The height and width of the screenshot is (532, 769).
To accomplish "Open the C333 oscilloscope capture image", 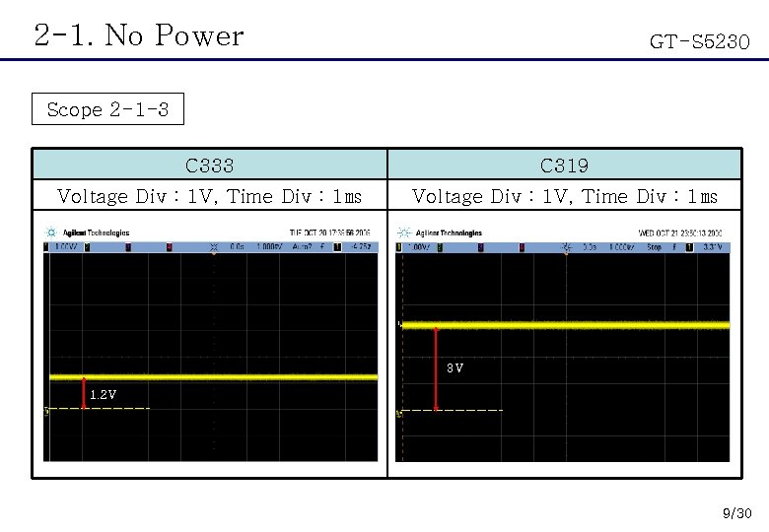I will (211, 344).
